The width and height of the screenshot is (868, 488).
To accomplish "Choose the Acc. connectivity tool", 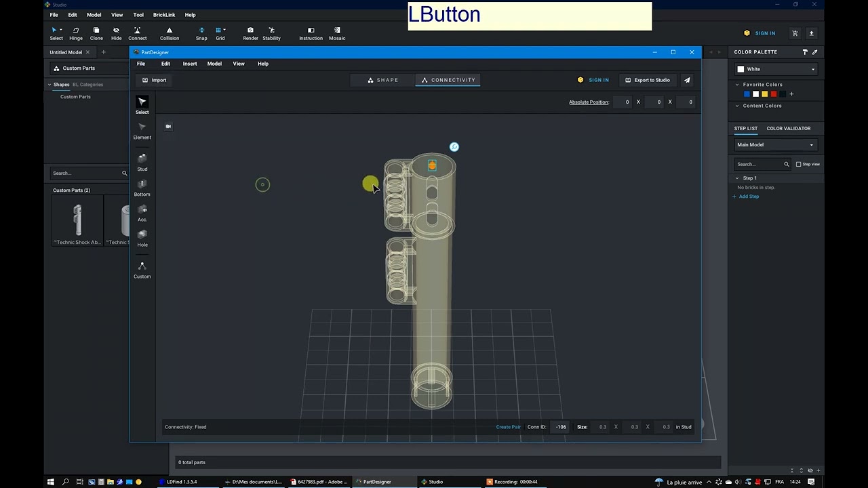I will point(142,213).
